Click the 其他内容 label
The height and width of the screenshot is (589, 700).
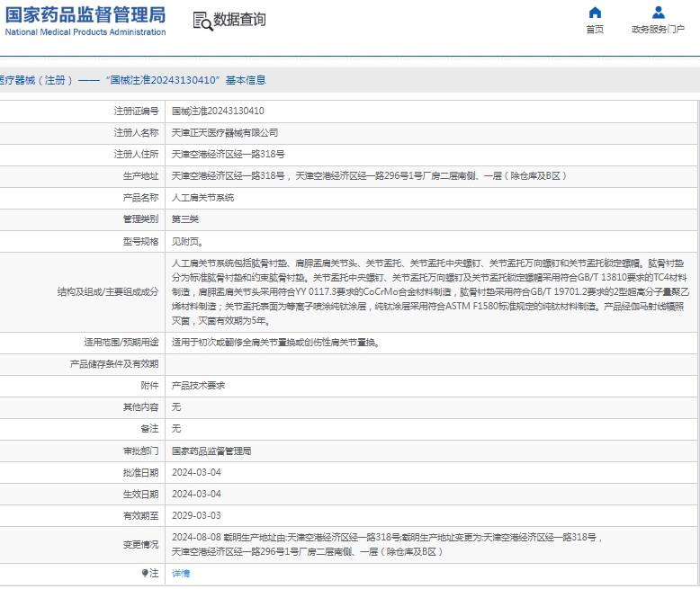pos(140,407)
